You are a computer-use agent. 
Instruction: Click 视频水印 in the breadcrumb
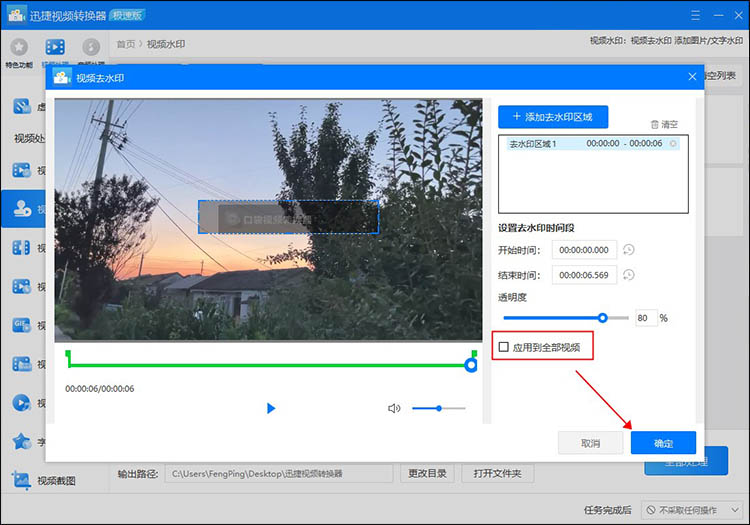tap(165, 44)
